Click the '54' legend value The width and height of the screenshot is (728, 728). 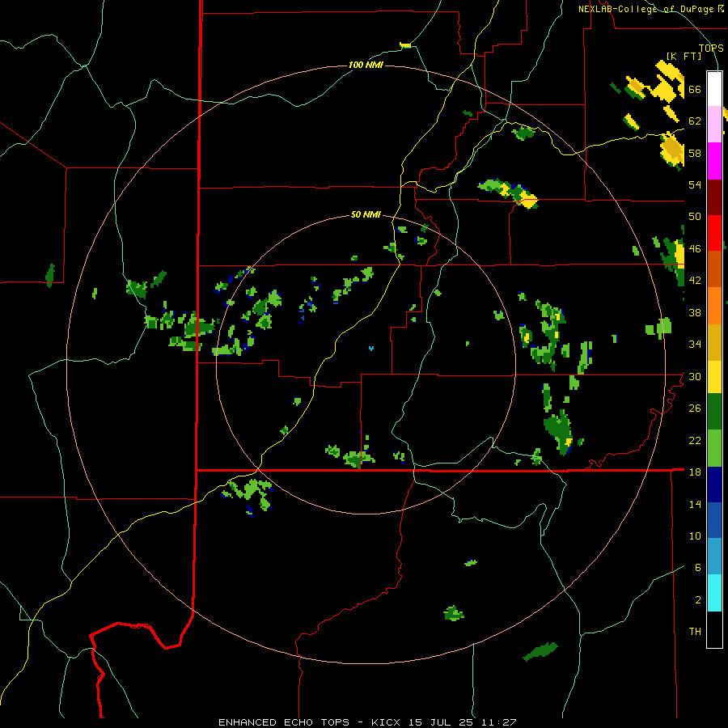[695, 184]
